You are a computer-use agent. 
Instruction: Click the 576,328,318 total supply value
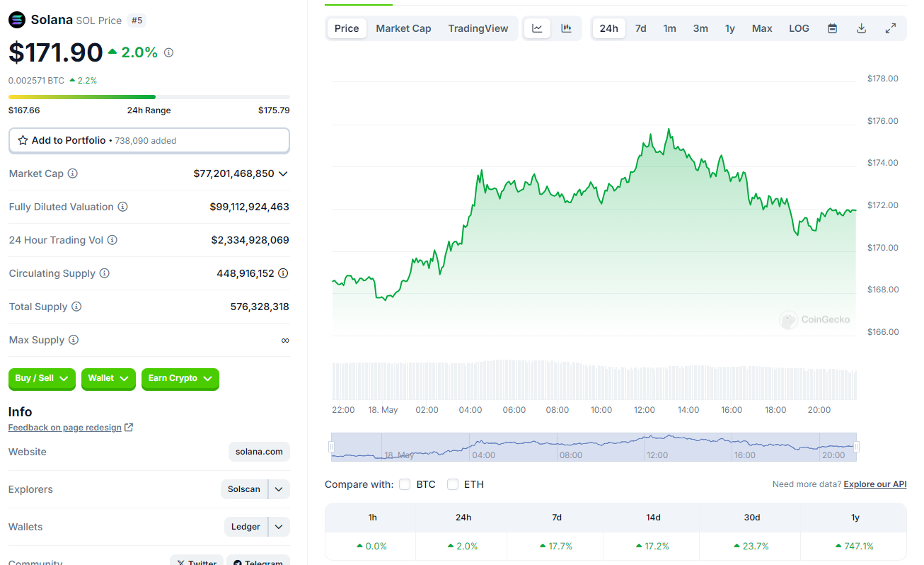pyautogui.click(x=260, y=307)
